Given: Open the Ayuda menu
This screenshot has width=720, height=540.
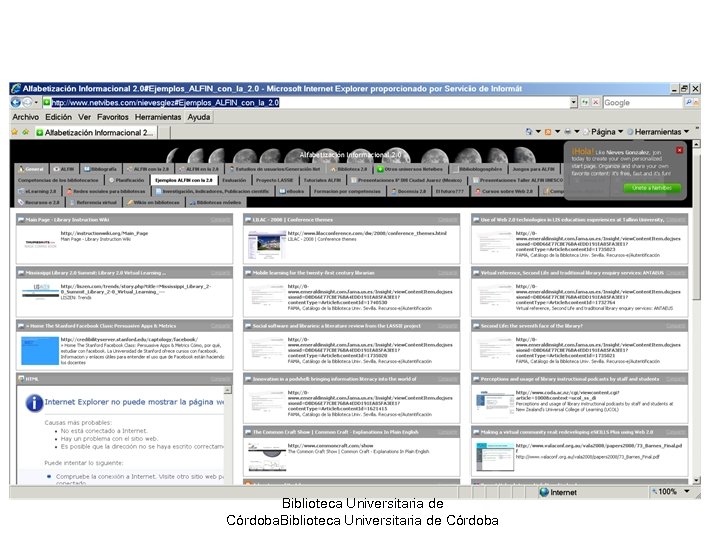Looking at the screenshot, I should tap(199, 117).
